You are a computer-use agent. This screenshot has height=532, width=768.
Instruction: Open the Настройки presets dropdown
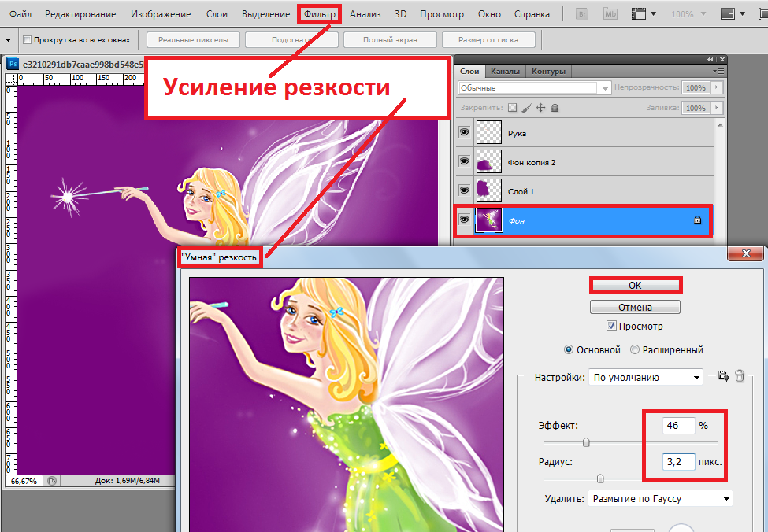[645, 378]
